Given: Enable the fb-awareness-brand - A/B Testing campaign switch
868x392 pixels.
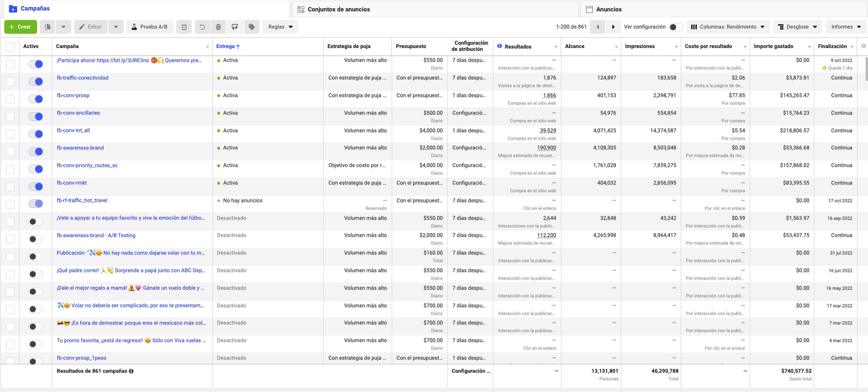Looking at the screenshot, I should tap(36, 239).
